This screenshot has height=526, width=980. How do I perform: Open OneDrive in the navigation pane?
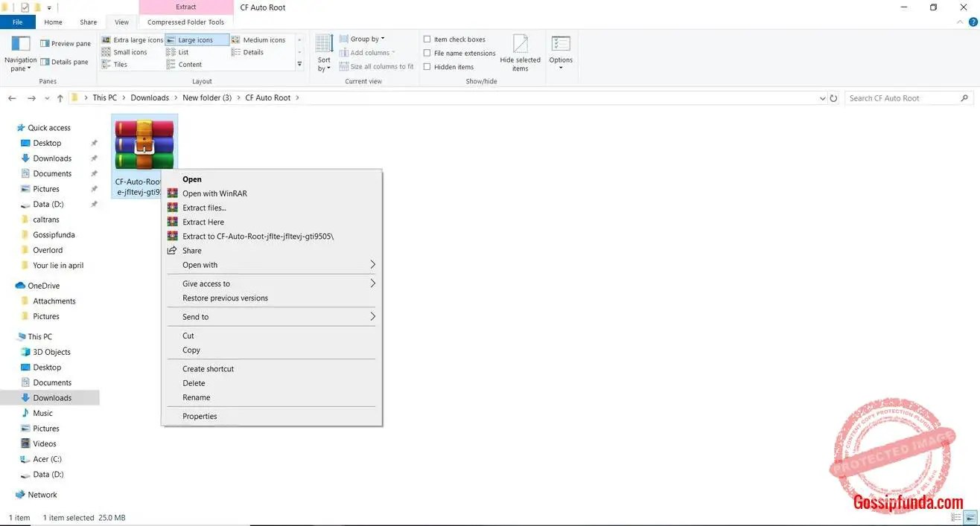pos(43,286)
